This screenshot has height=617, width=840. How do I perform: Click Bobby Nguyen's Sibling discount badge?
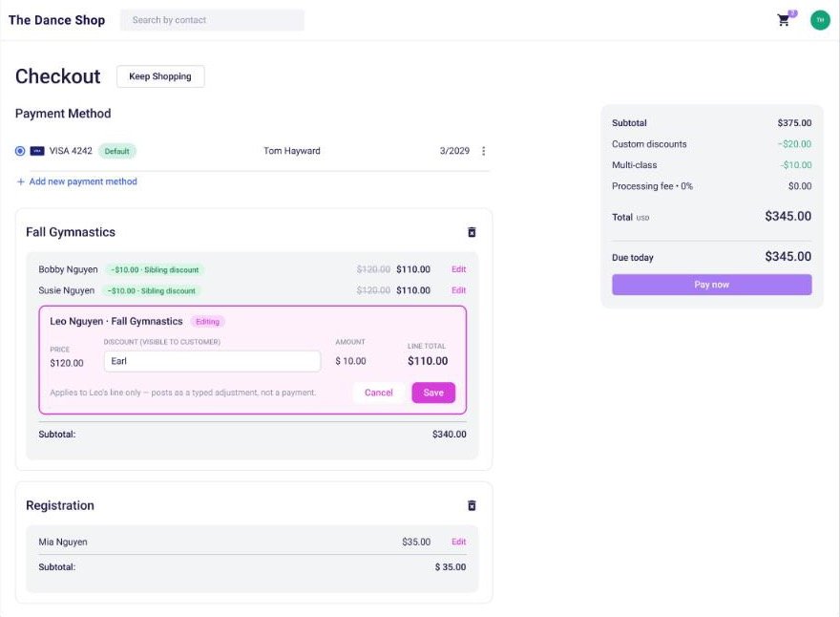coord(155,269)
